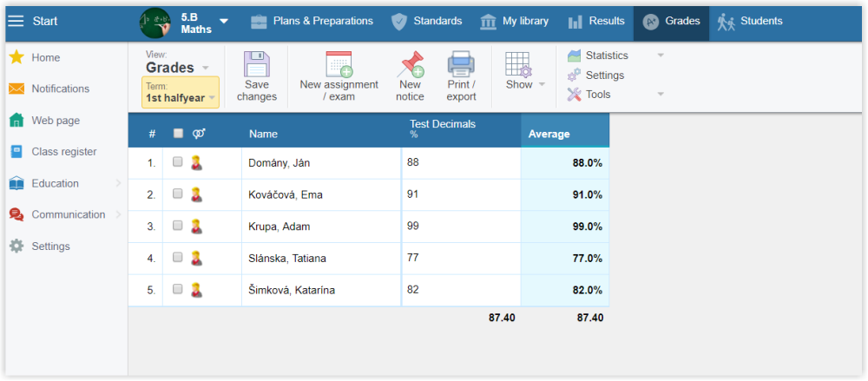Check the box next to Šimková, Katarína

178,290
